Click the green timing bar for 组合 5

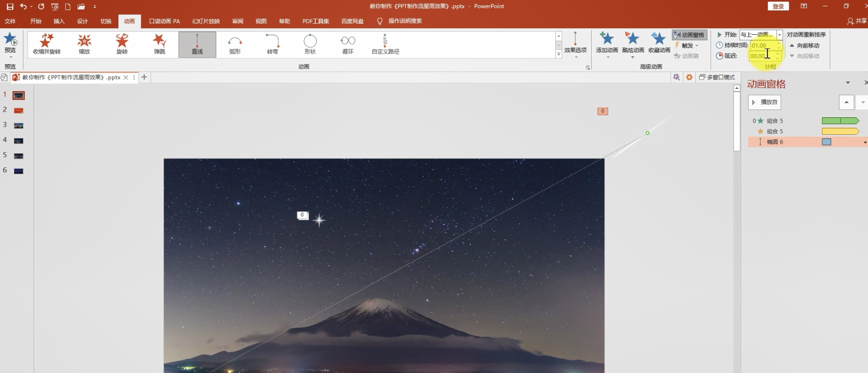pos(840,121)
